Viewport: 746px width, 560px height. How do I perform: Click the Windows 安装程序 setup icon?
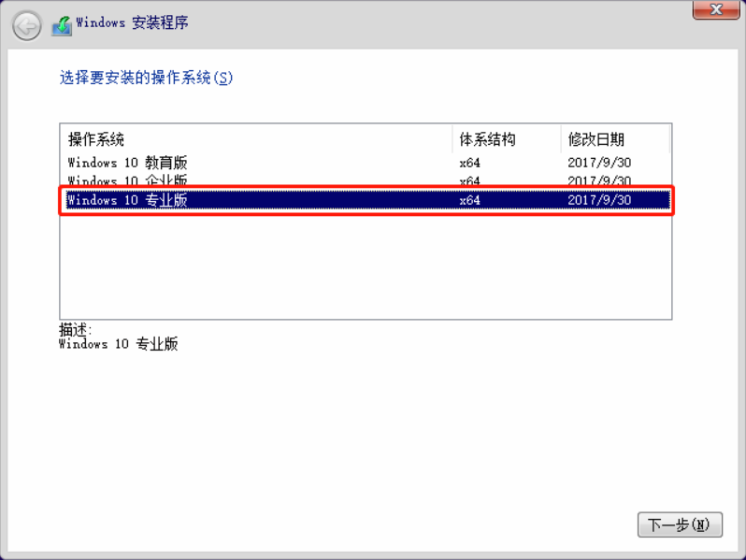(62, 25)
